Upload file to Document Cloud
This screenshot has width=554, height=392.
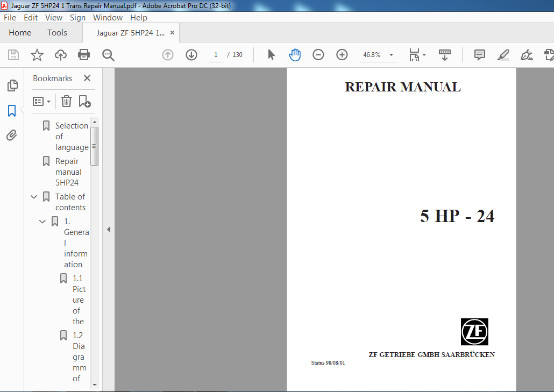[x=61, y=55]
